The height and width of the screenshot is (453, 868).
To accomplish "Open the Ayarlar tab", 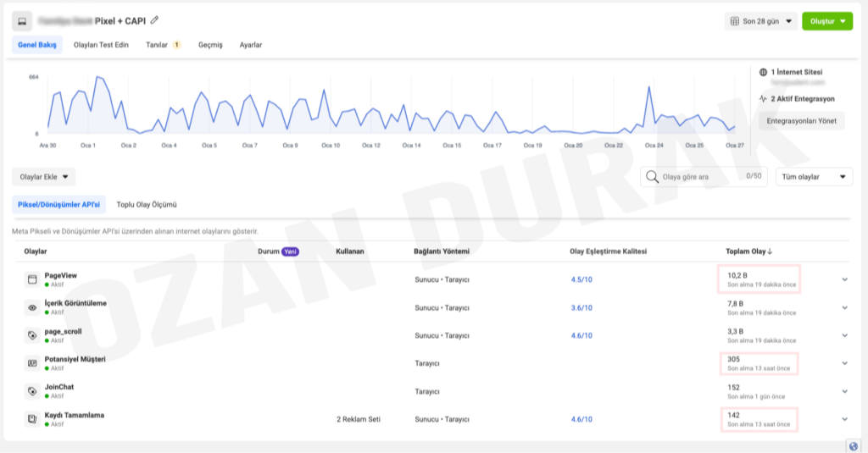I will pyautogui.click(x=251, y=45).
